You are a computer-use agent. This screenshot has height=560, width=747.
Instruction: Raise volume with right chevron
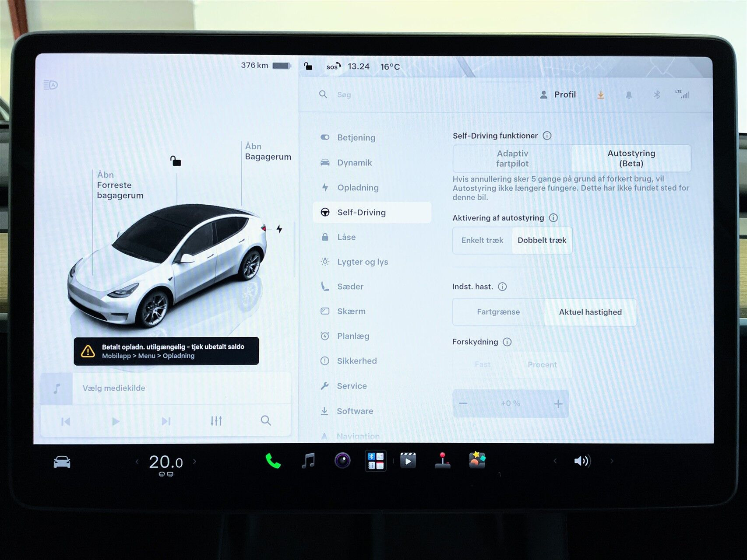coord(612,461)
